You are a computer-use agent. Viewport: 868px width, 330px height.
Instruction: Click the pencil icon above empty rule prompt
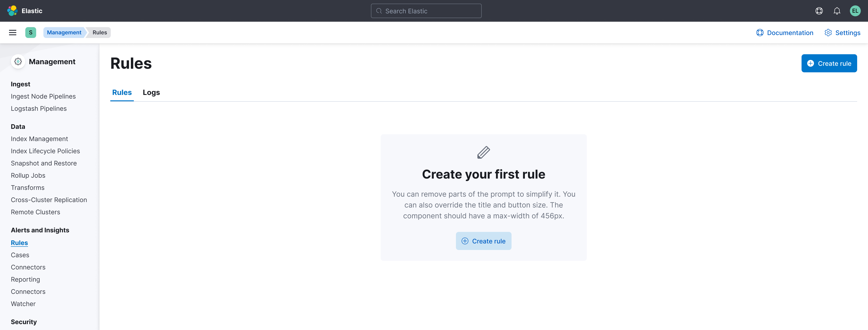coord(483,152)
